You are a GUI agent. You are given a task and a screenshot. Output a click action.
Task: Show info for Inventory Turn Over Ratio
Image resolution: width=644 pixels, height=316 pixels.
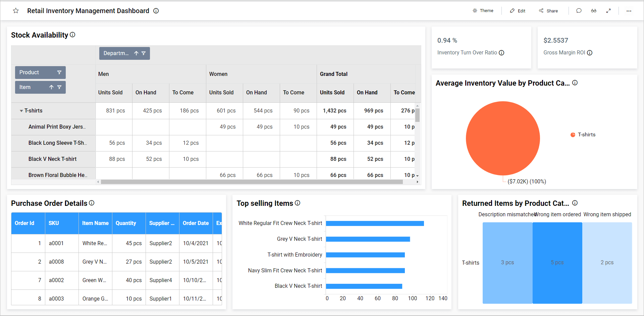click(x=501, y=53)
